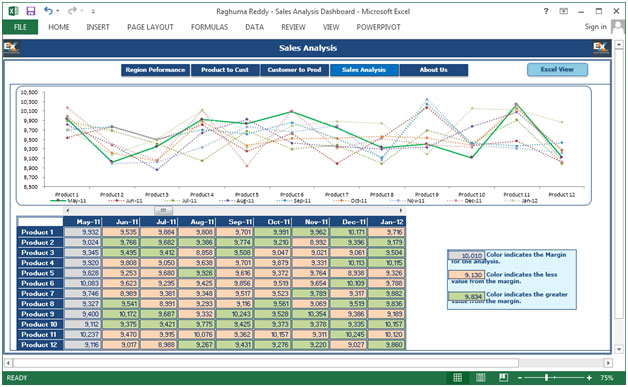Click the Sep-11 chart legend entry
Viewport: 628px width, 387px height.
click(294, 201)
